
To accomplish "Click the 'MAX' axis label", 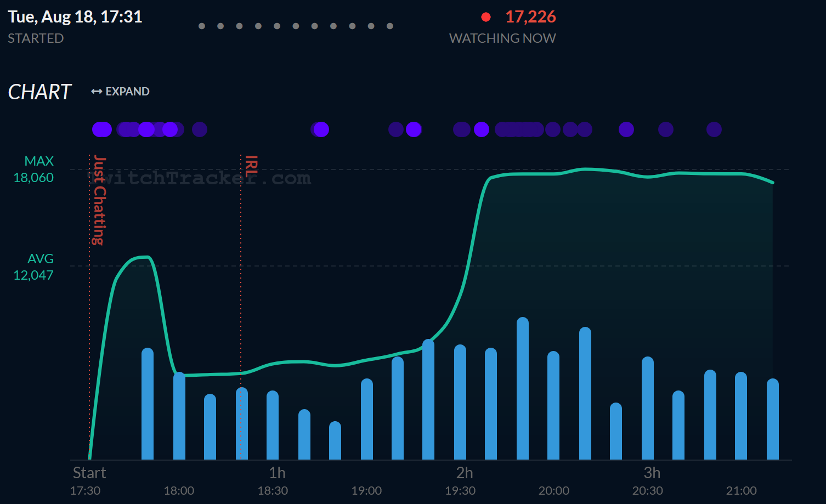I will click(x=39, y=161).
